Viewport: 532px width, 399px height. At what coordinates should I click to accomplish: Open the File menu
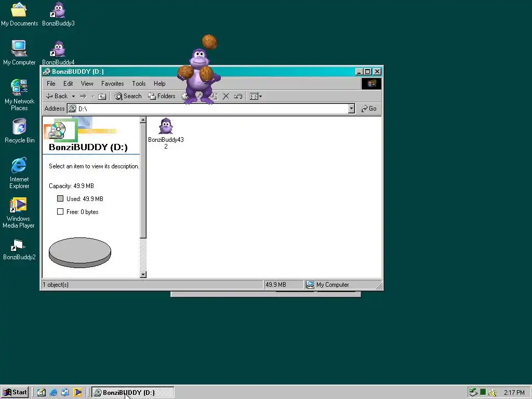[51, 84]
